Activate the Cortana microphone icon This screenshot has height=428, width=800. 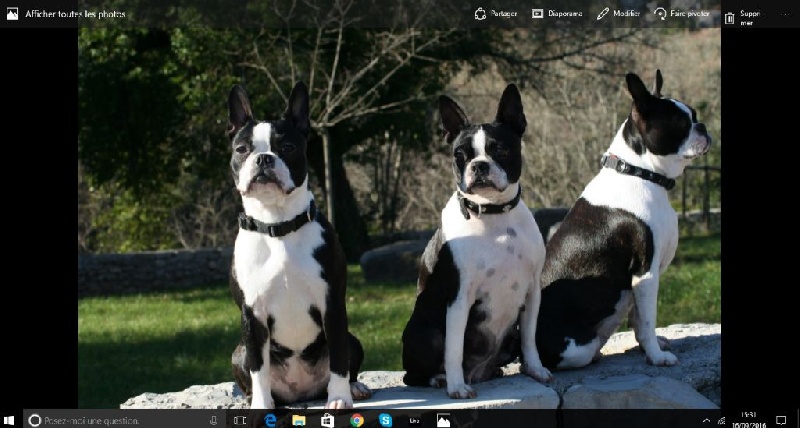[214, 420]
